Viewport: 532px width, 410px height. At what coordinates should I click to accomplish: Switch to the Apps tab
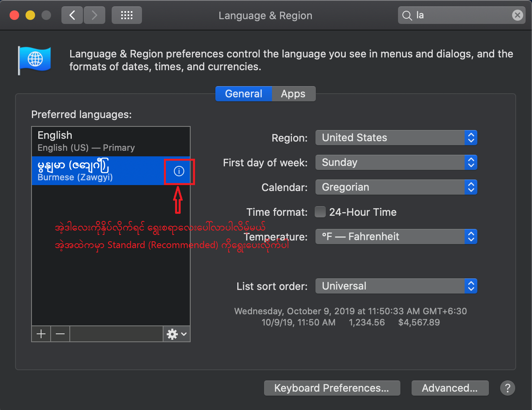(x=293, y=94)
